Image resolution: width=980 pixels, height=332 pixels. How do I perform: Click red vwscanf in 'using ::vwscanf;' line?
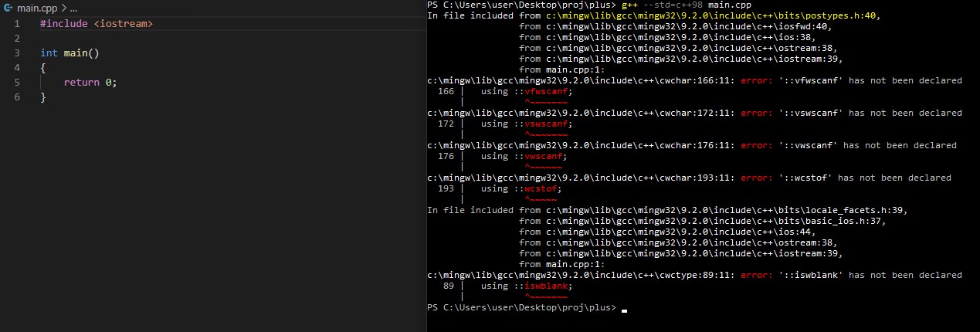point(544,156)
